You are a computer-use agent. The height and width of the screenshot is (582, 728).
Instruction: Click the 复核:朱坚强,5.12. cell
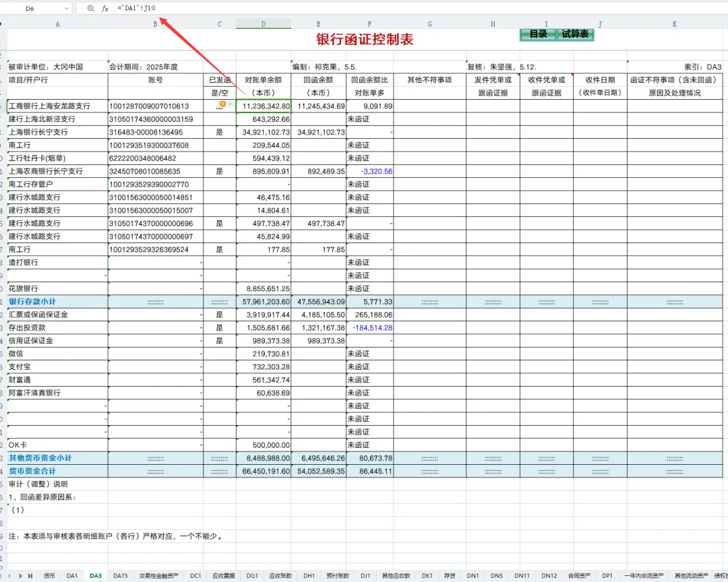coord(502,67)
